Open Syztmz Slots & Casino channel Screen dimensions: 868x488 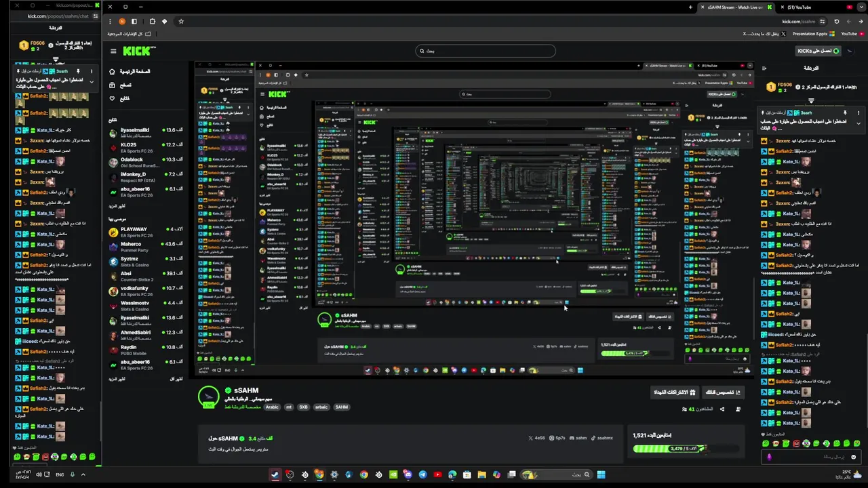(146, 262)
